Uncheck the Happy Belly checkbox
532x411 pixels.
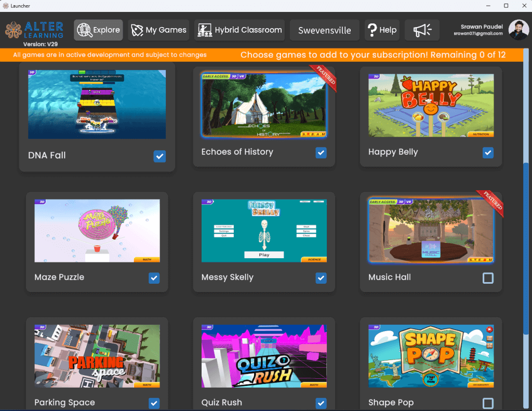[x=488, y=153]
